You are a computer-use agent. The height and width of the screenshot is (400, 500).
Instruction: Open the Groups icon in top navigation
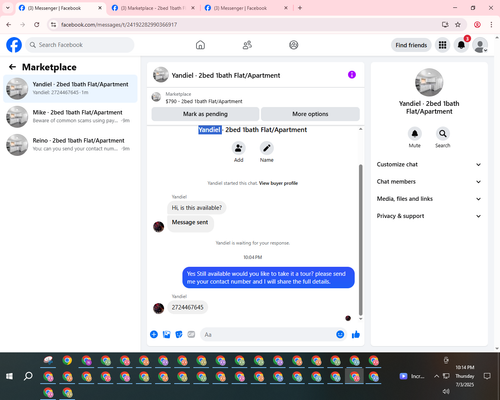click(294, 45)
